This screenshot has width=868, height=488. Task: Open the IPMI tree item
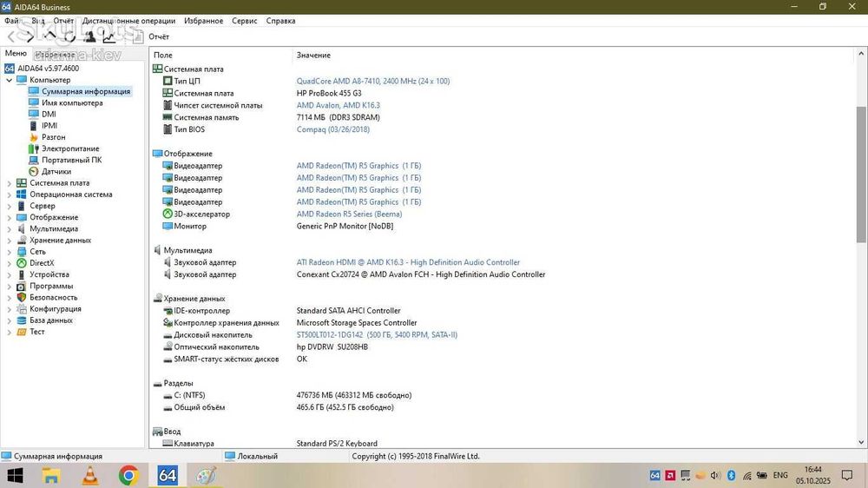(49, 126)
